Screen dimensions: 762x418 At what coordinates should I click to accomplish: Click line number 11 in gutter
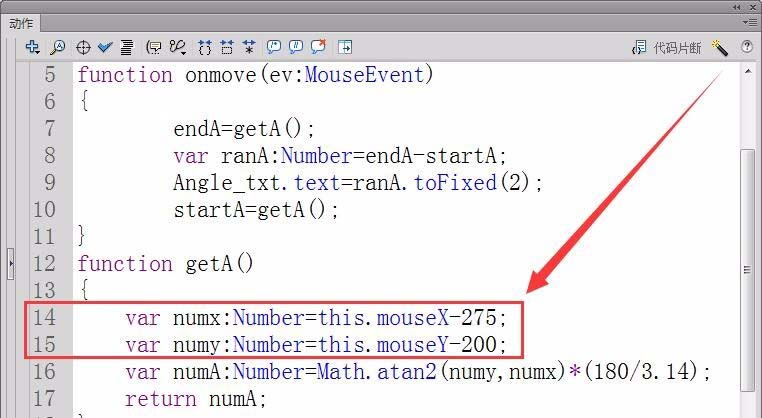pos(45,237)
